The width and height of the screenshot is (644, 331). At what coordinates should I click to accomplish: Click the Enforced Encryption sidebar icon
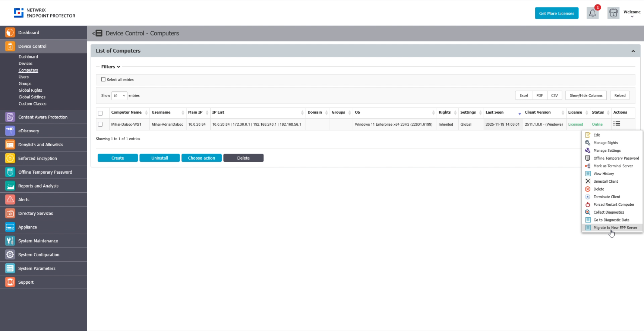(10, 158)
